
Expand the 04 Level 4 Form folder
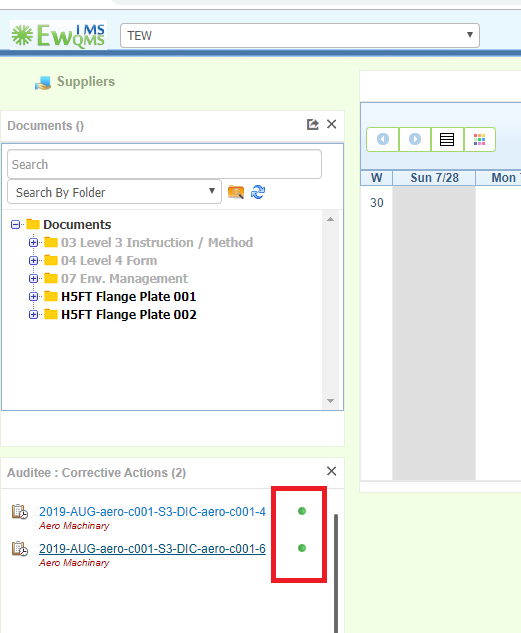(x=33, y=260)
